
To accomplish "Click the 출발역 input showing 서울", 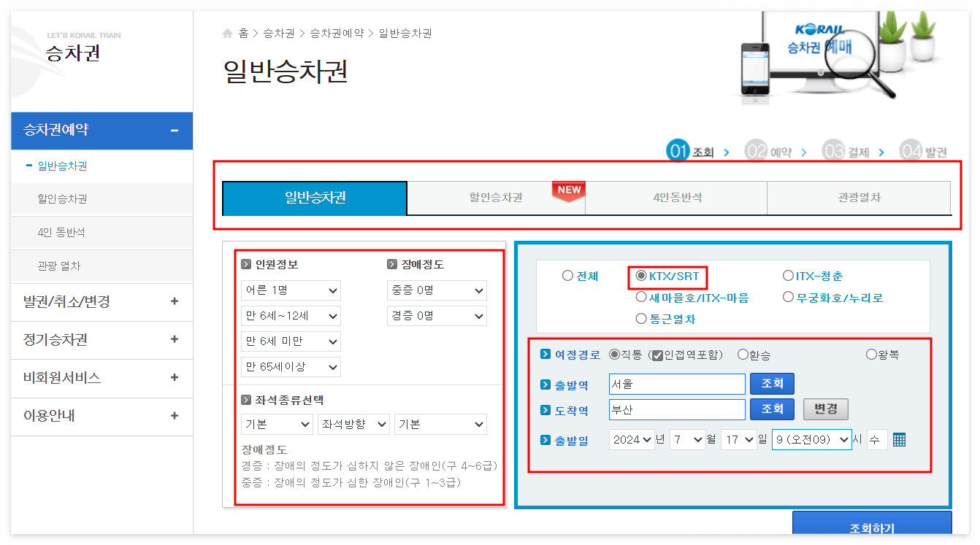I will coord(676,384).
